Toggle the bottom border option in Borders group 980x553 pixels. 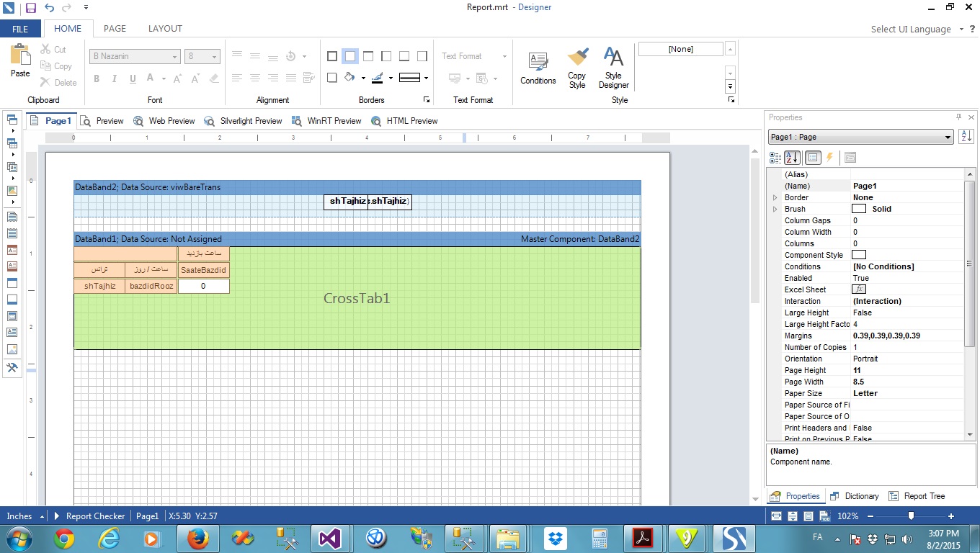click(x=404, y=56)
